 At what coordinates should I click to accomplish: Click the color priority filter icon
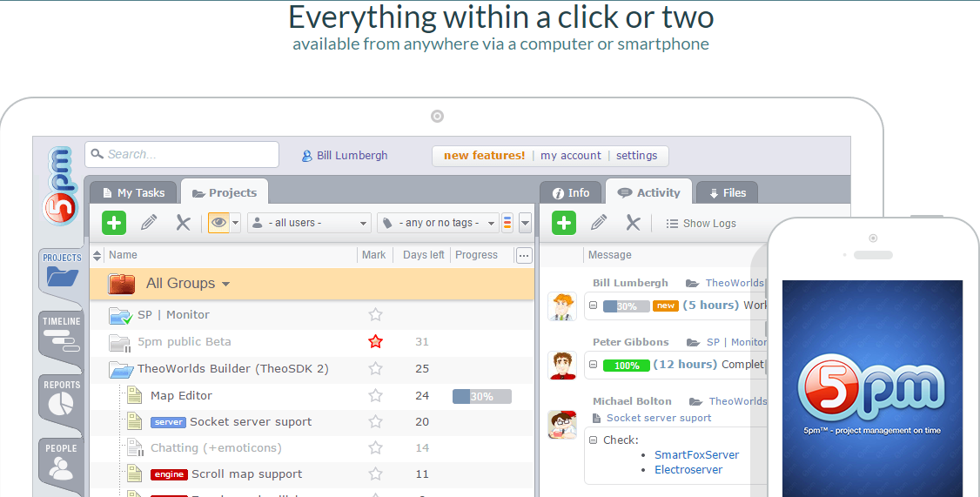pos(507,223)
